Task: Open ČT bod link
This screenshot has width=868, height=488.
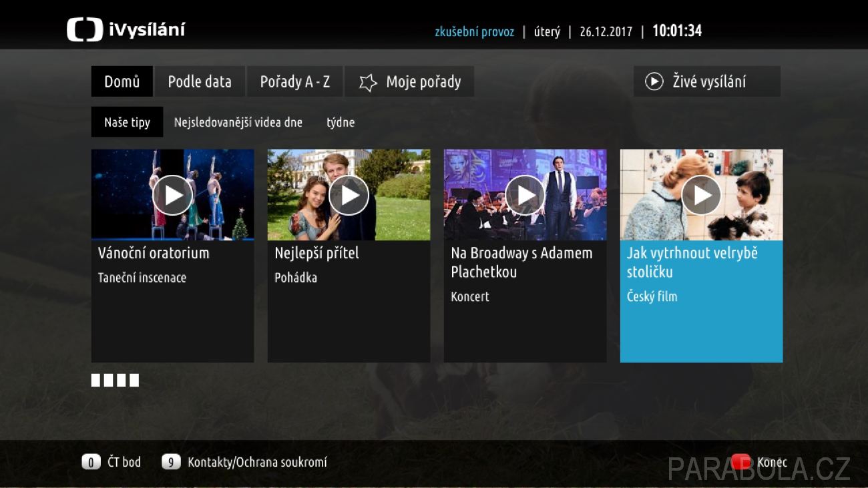Action: click(124, 462)
